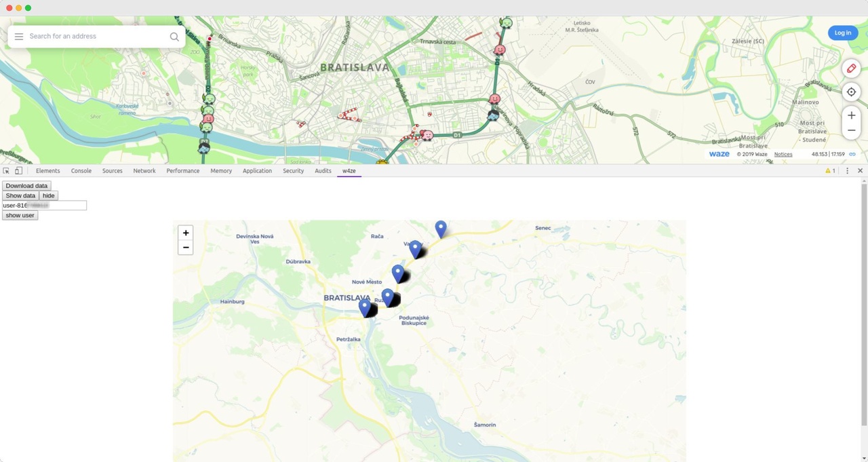Open the Network tab

coord(144,171)
